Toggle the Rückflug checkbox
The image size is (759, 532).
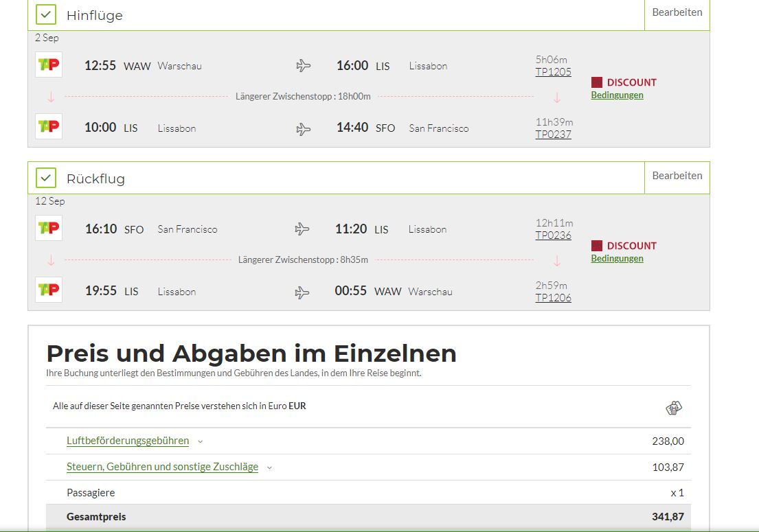coord(46,178)
